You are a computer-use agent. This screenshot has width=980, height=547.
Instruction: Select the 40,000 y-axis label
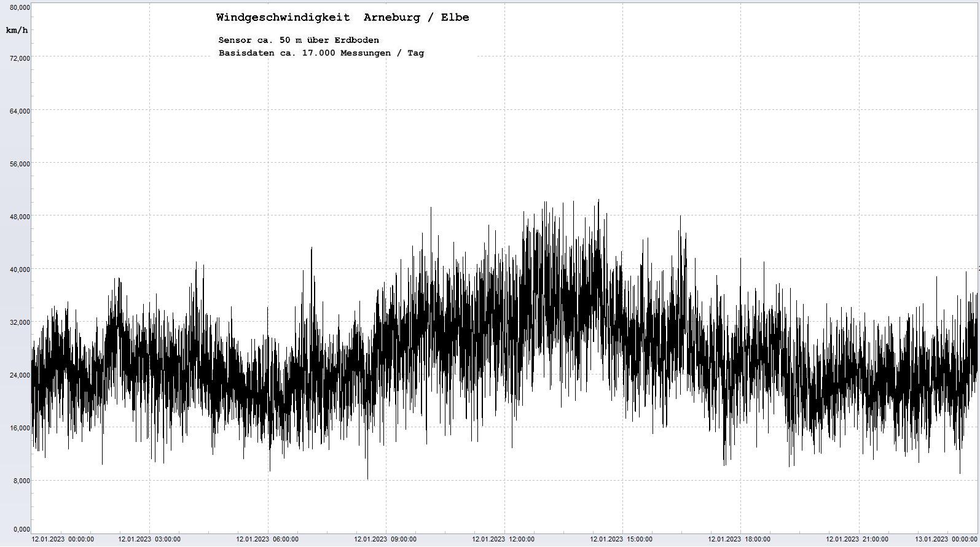pos(19,270)
